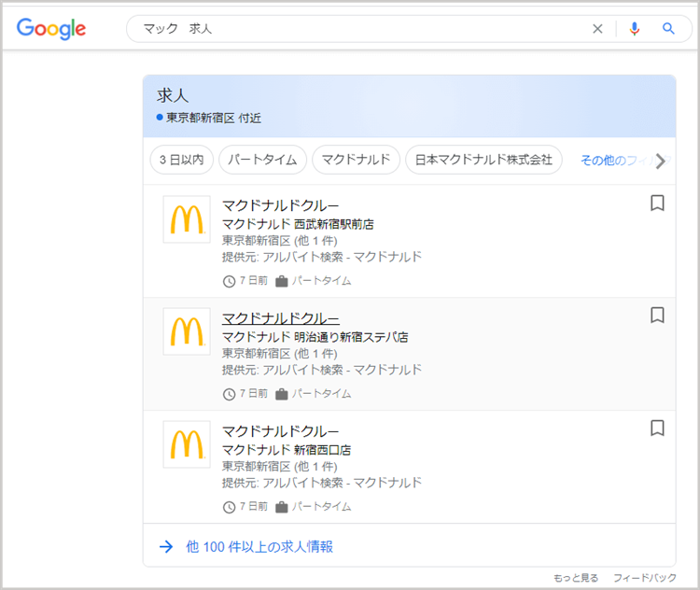Open マクドナルドクルー job at 新宿西口店
The width and height of the screenshot is (700, 590).
(x=280, y=431)
